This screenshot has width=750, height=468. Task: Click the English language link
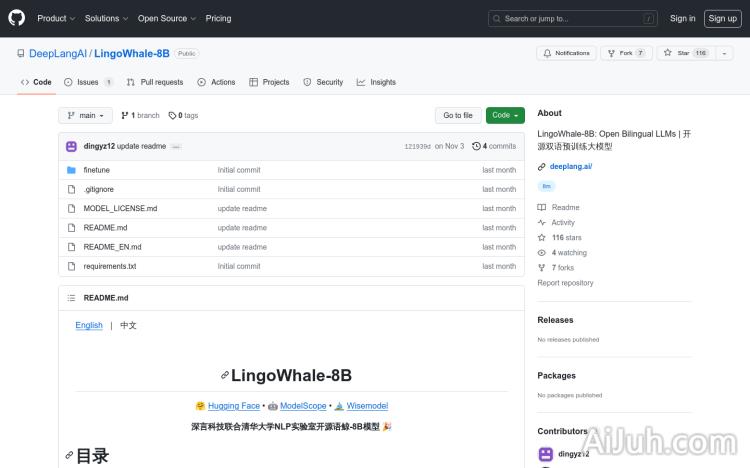[89, 325]
